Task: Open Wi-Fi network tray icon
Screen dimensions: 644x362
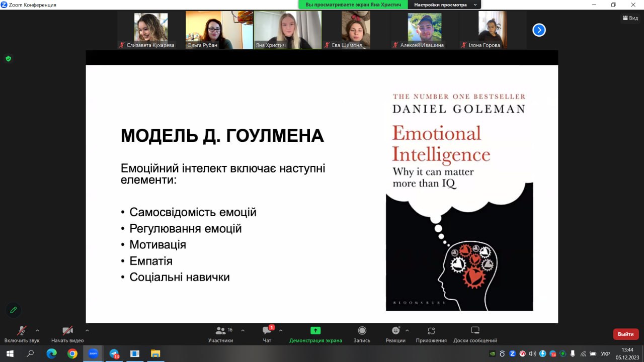Action: coord(583,353)
